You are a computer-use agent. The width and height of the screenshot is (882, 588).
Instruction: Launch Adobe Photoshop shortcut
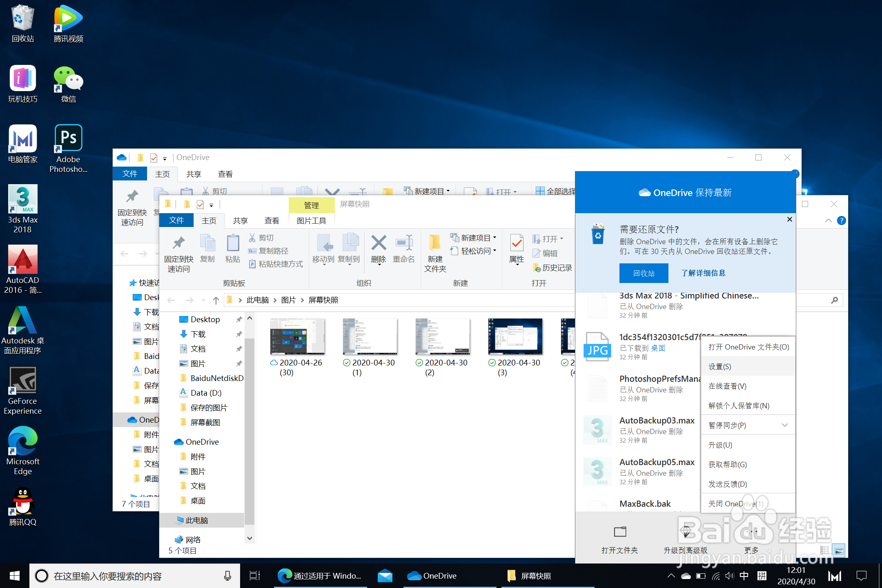click(69, 149)
